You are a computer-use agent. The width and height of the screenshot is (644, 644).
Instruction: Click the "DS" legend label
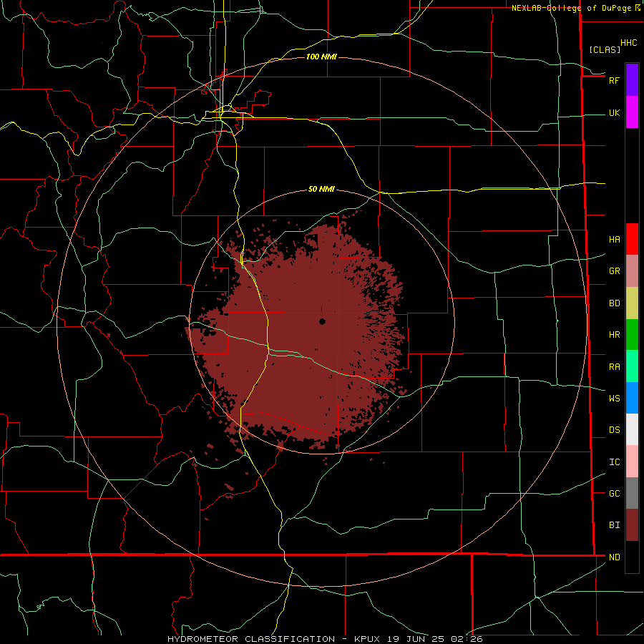pyautogui.click(x=615, y=430)
